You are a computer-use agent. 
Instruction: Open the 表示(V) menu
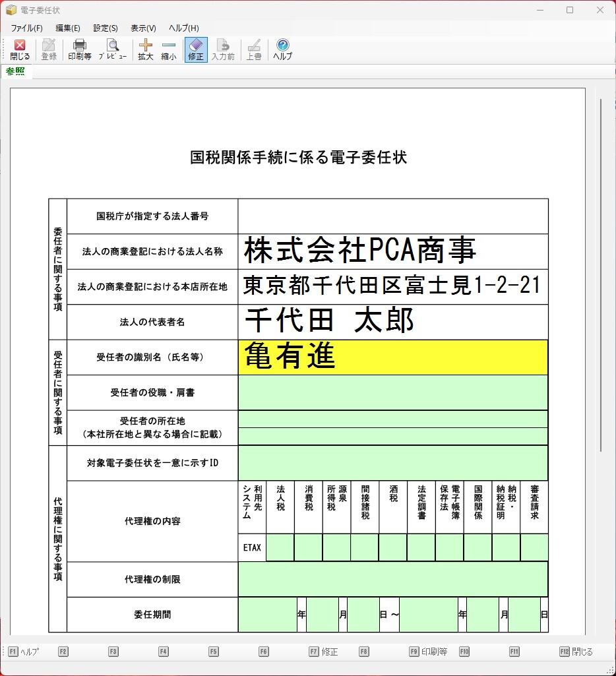point(144,28)
